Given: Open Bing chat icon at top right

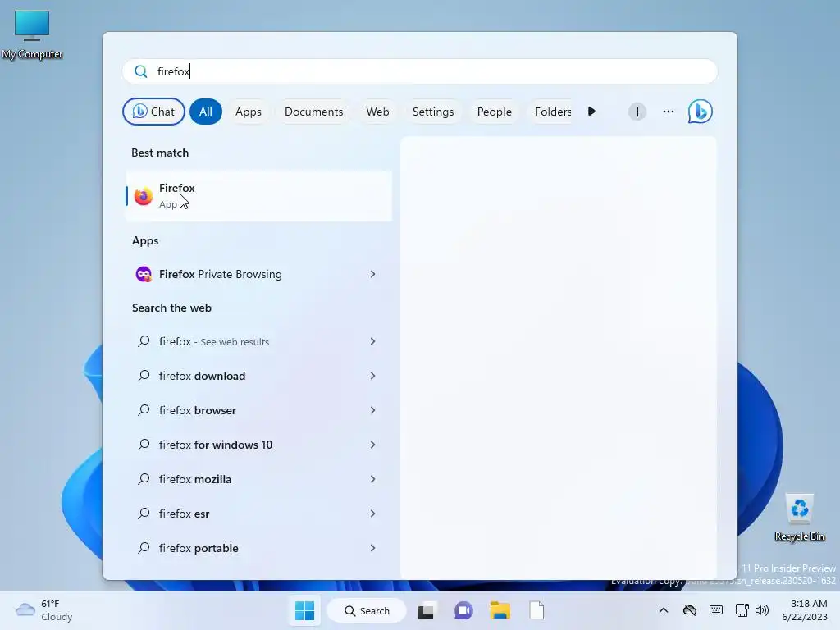Looking at the screenshot, I should [x=700, y=112].
